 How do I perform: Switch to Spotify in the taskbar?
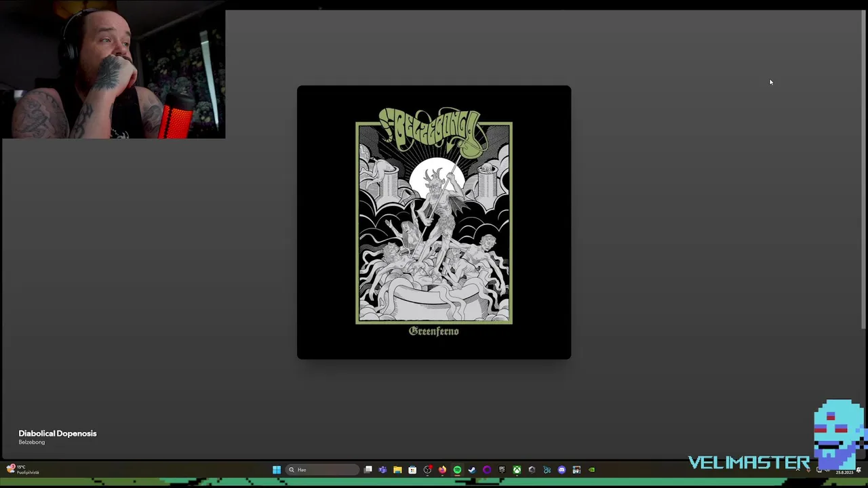[x=457, y=470]
